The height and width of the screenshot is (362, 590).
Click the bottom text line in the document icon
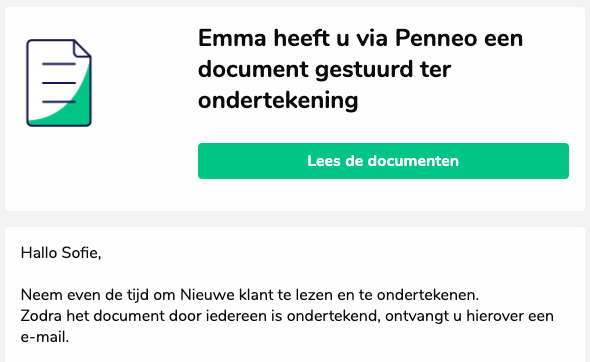[59, 102]
